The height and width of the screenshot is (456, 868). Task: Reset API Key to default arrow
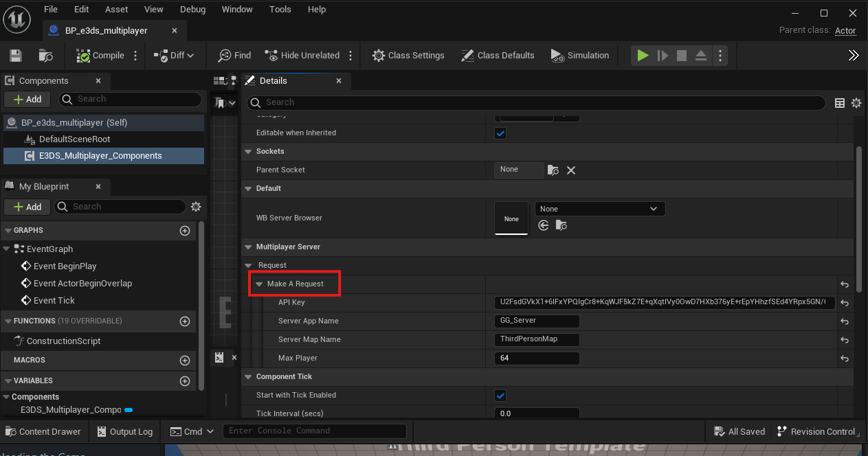click(844, 303)
